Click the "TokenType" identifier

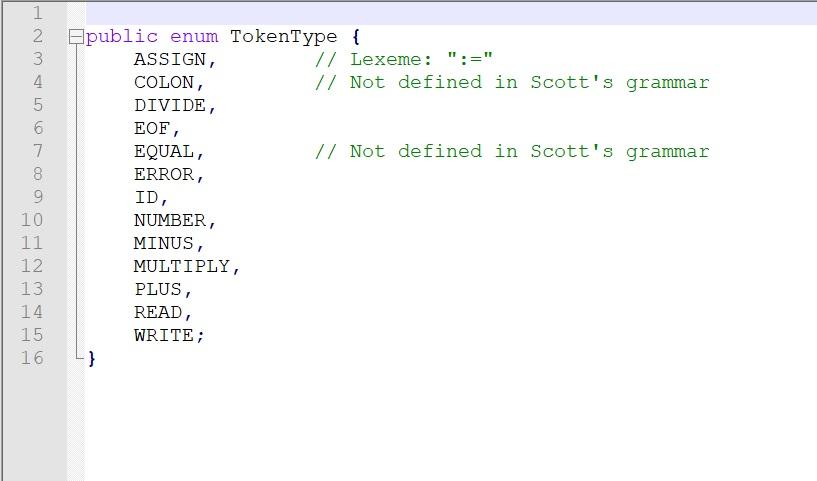click(283, 37)
